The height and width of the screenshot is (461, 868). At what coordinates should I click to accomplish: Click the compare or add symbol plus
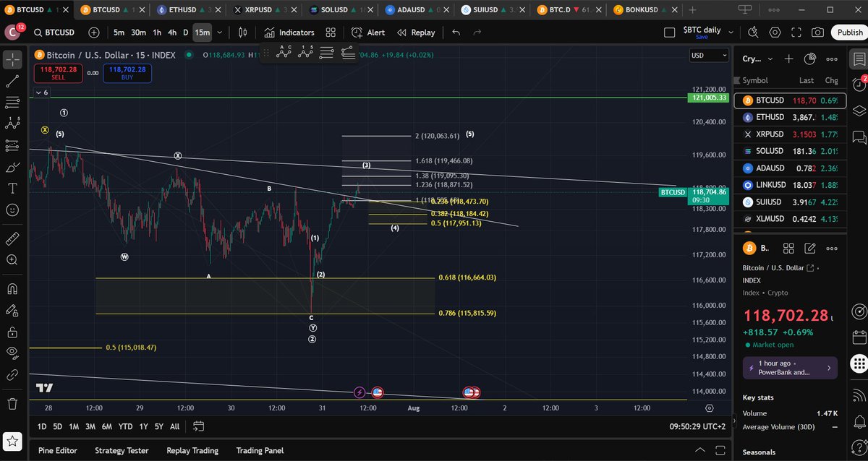point(94,33)
